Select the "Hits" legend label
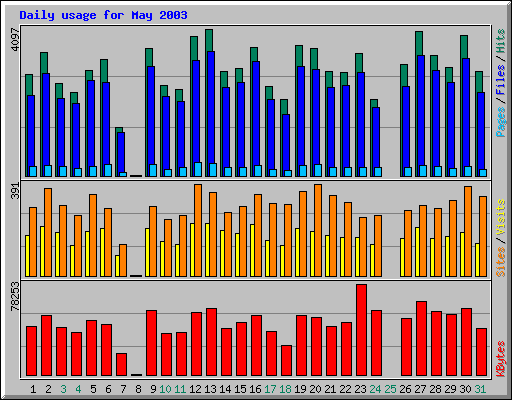Screen dimensions: 512x400 click(x=501, y=41)
